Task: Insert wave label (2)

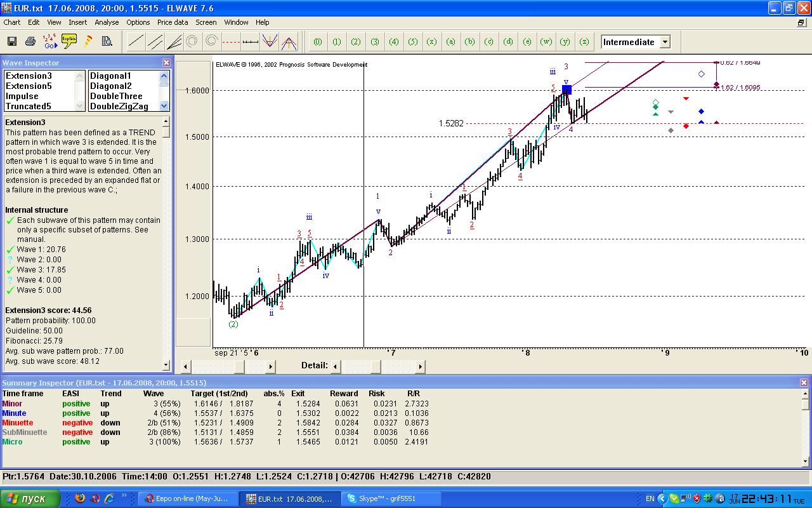Action: tap(356, 42)
